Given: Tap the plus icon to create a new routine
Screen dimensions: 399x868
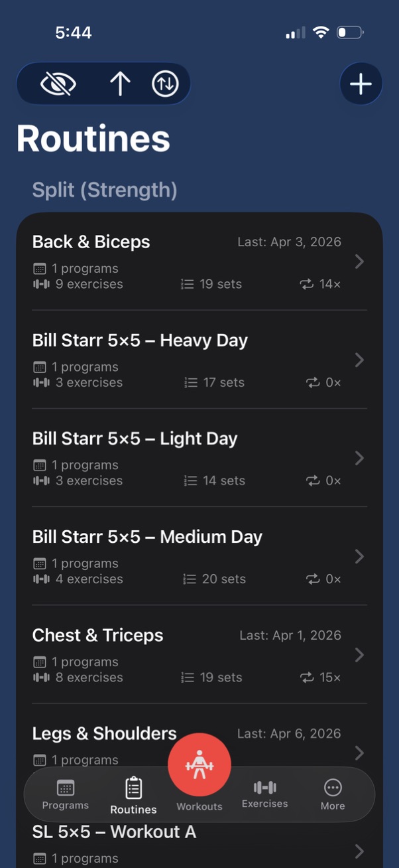Looking at the screenshot, I should 361,84.
